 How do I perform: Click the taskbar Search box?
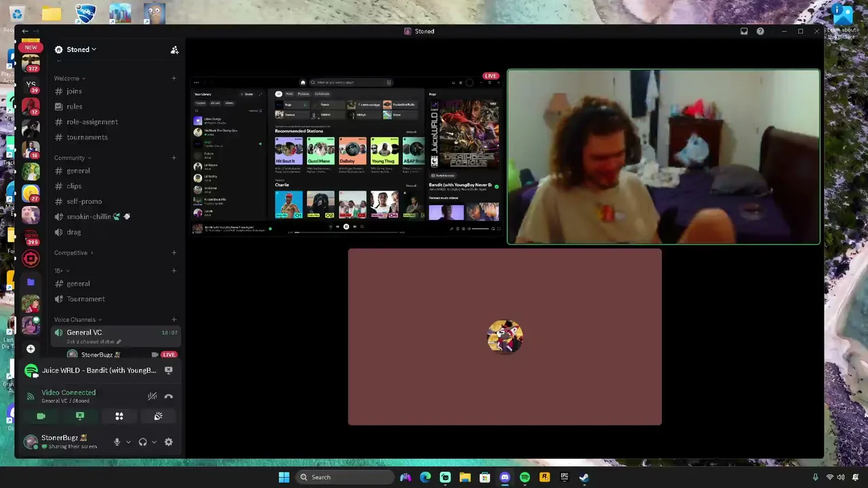[x=345, y=477]
